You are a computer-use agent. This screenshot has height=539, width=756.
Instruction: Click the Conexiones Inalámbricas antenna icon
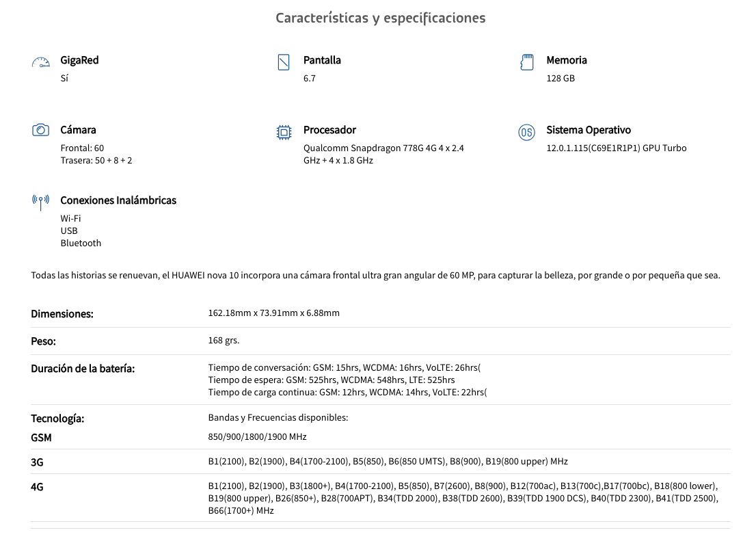click(40, 202)
